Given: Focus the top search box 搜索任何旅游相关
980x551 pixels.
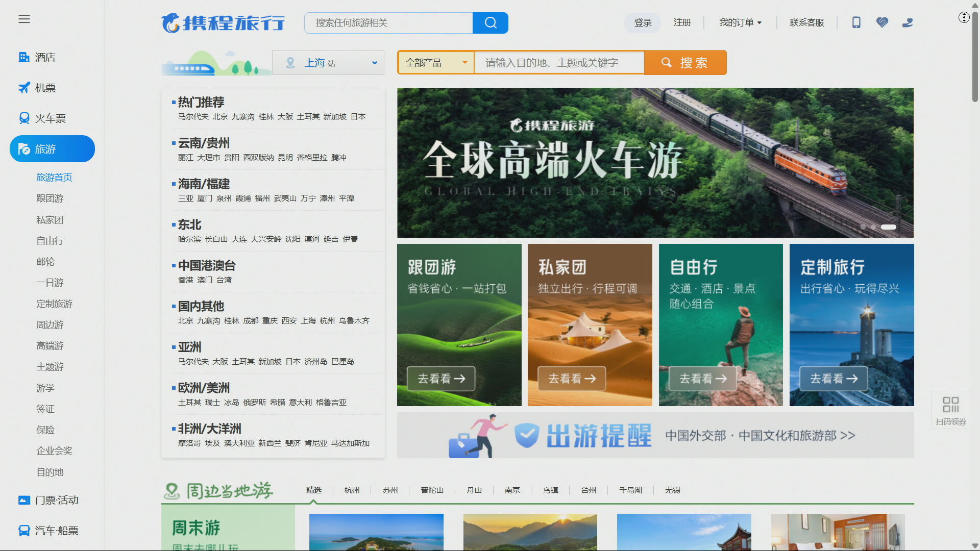Looking at the screenshot, I should coord(388,23).
